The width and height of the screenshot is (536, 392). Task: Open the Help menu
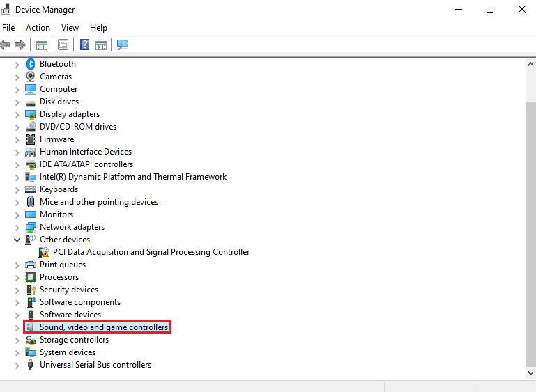98,28
